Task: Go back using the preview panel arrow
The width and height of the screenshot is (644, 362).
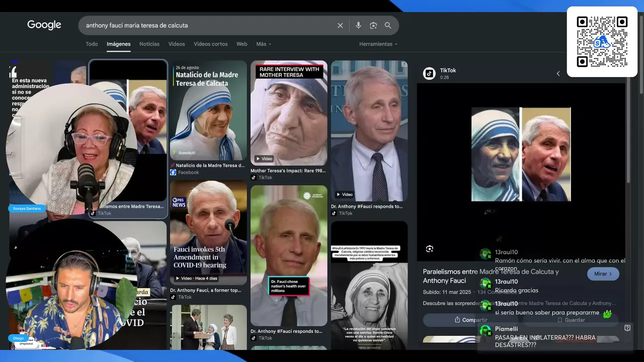Action: coord(558,73)
